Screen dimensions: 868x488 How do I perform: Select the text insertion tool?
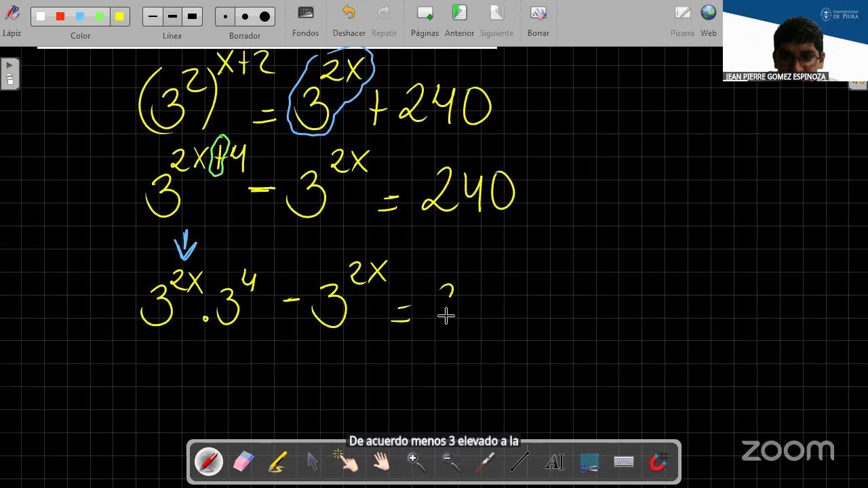(x=555, y=462)
